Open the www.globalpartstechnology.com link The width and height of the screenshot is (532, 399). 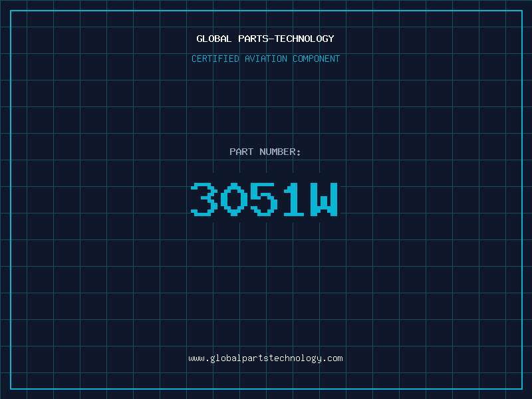(x=265, y=358)
